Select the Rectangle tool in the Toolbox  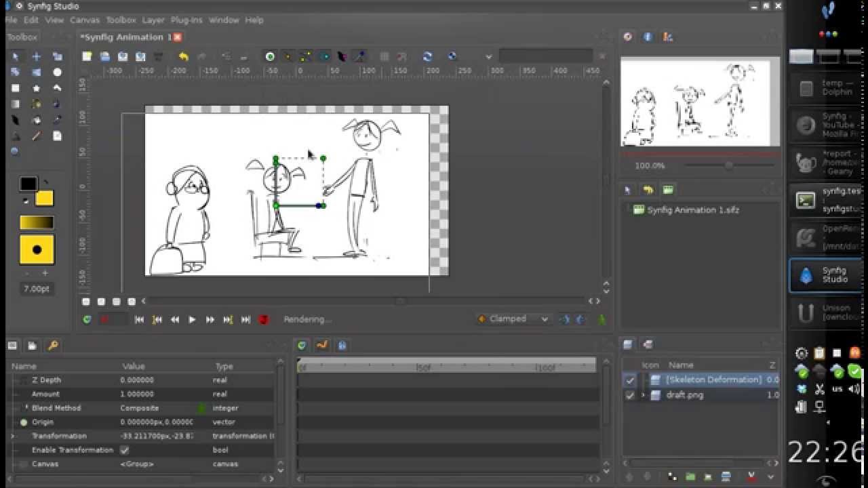tap(16, 88)
